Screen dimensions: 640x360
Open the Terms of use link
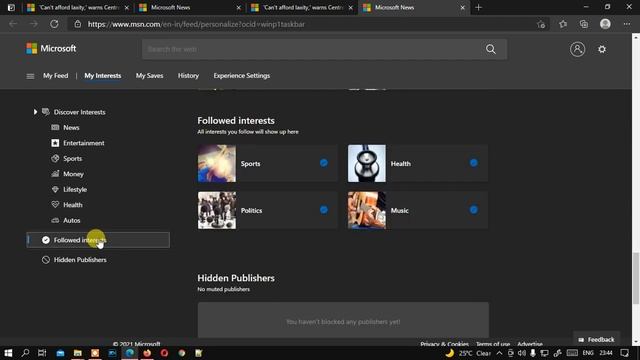pyautogui.click(x=493, y=344)
